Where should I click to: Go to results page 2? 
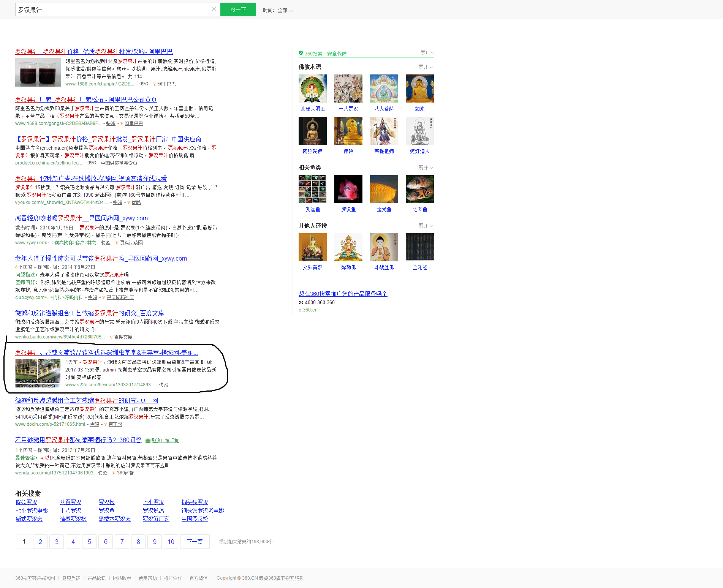[x=40, y=542]
